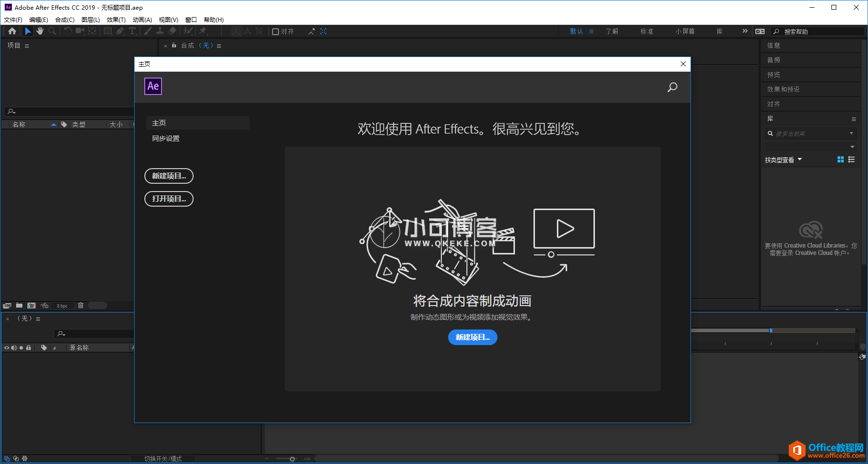This screenshot has height=464, width=868.
Task: Expand the 按类型查看 dropdown
Action: point(784,160)
